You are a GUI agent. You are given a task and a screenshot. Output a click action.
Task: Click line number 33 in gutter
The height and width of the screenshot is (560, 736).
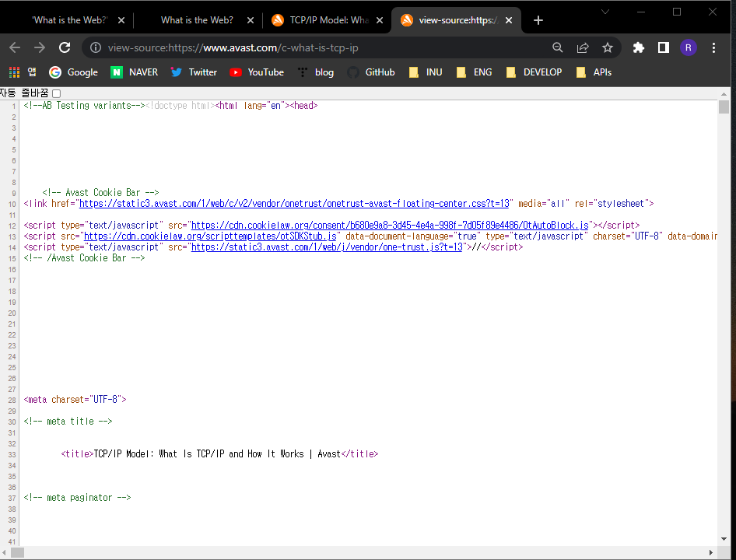tap(12, 454)
